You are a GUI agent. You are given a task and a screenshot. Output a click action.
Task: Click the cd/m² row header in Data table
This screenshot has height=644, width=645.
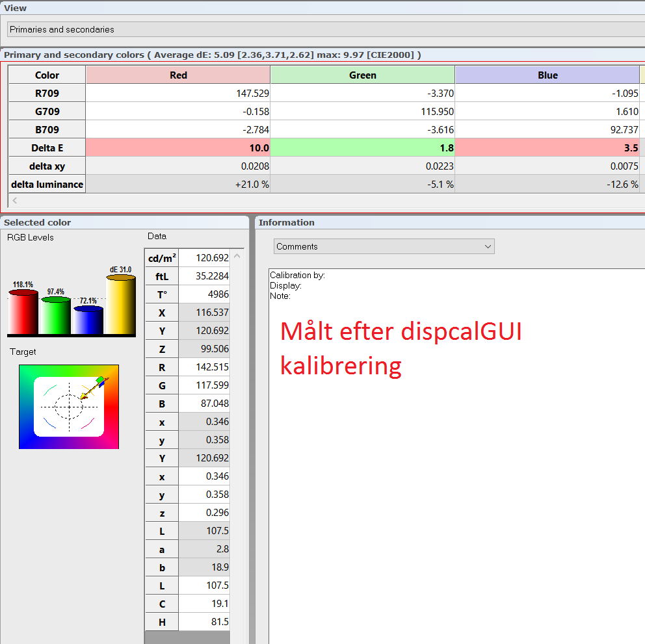click(161, 258)
